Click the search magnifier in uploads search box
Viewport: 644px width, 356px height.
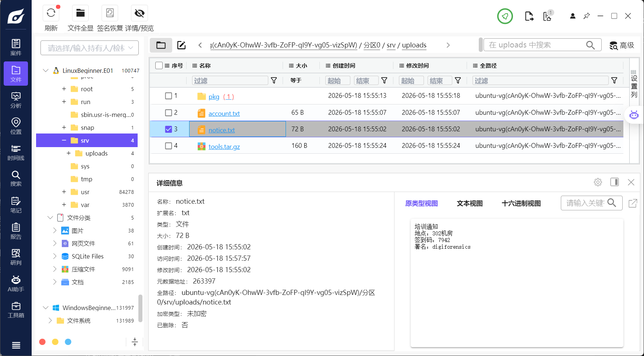[590, 45]
